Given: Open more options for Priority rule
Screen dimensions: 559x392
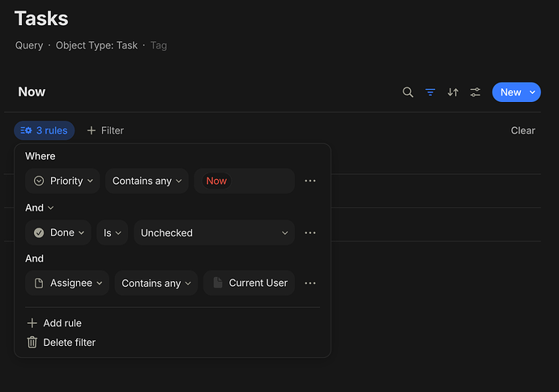Looking at the screenshot, I should pyautogui.click(x=310, y=181).
